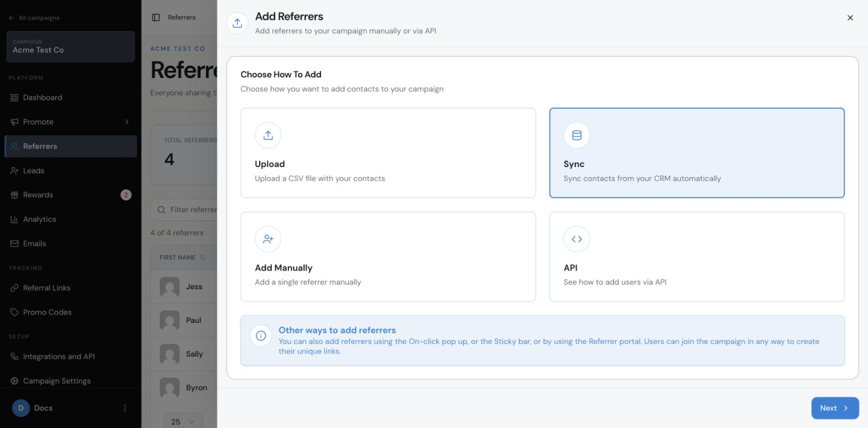Click the Referral Links chain icon
This screenshot has width=868, height=428.
point(14,288)
